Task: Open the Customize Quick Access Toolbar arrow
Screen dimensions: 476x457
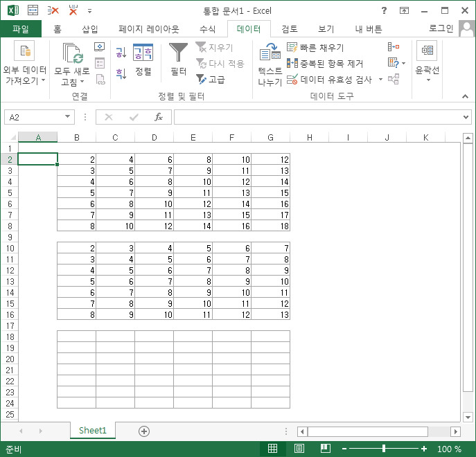Action: tap(89, 11)
